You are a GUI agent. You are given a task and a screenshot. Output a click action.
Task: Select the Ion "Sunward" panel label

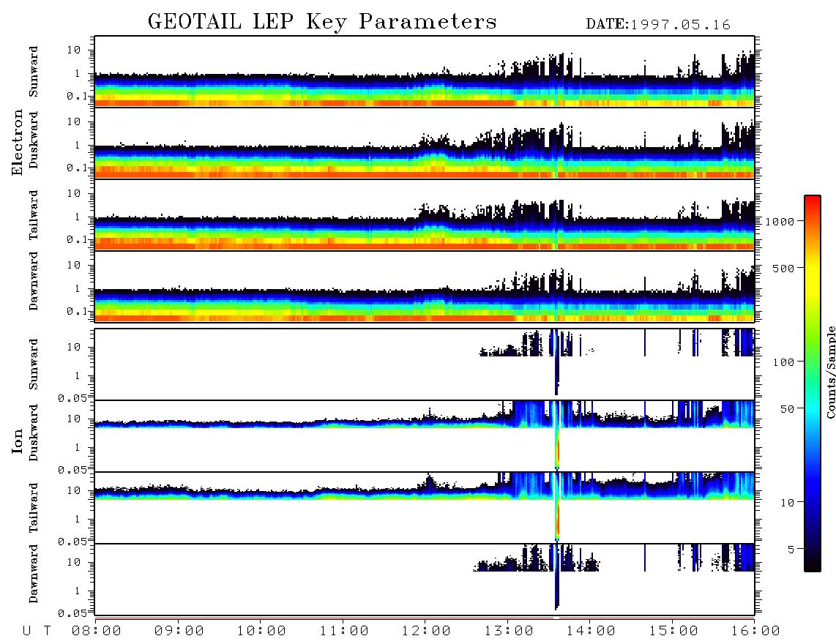coord(34,364)
